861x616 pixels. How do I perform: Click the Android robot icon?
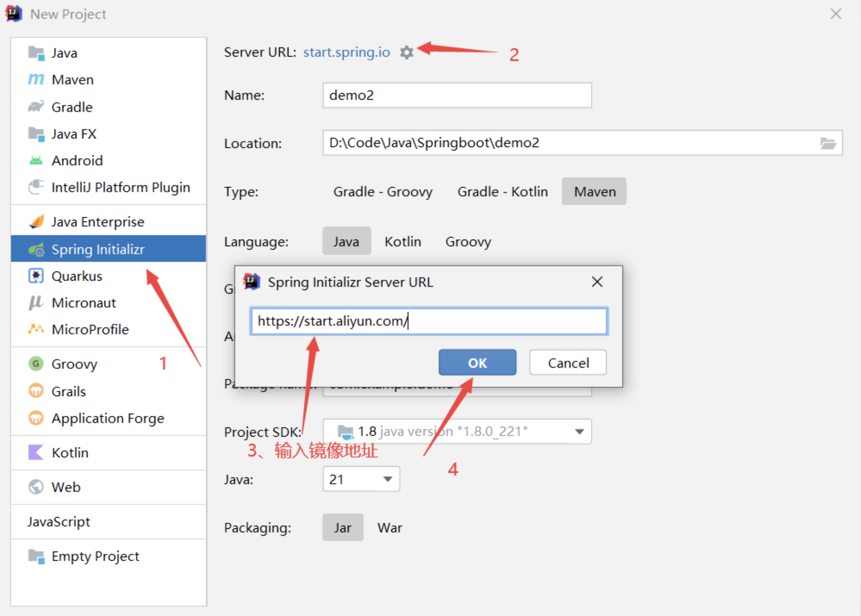[x=36, y=161]
